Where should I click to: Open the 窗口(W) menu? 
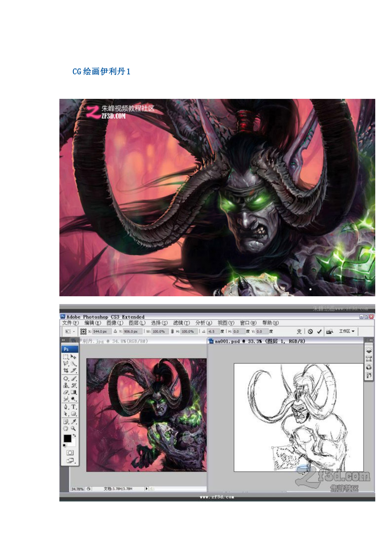coord(248,323)
